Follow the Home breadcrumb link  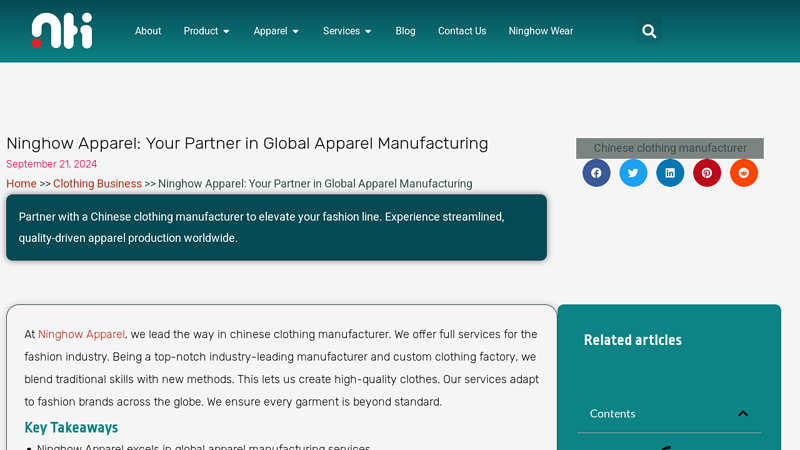[21, 184]
